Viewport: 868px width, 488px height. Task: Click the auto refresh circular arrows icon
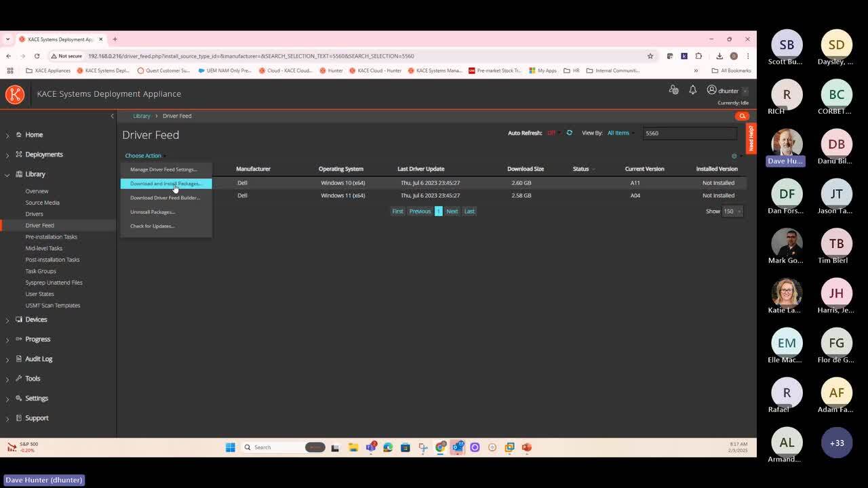pyautogui.click(x=569, y=133)
